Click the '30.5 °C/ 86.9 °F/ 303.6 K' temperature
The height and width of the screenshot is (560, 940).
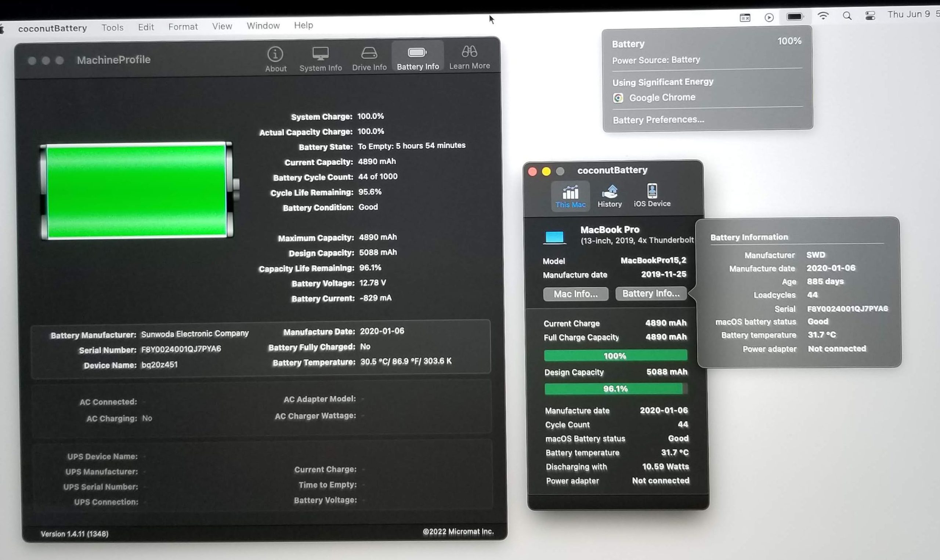click(406, 361)
